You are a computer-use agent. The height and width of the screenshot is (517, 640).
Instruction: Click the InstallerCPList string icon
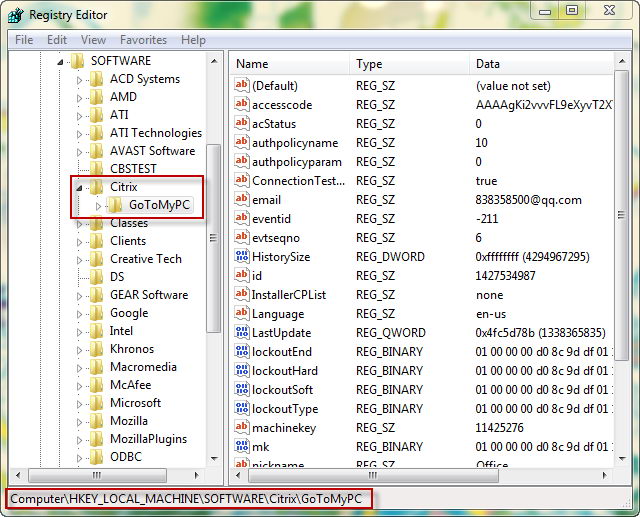pyautogui.click(x=242, y=294)
